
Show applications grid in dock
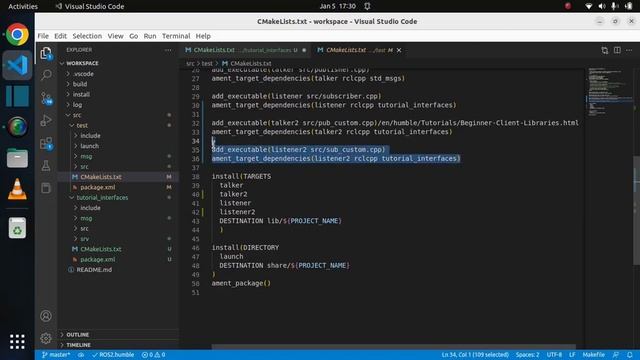(x=17, y=341)
